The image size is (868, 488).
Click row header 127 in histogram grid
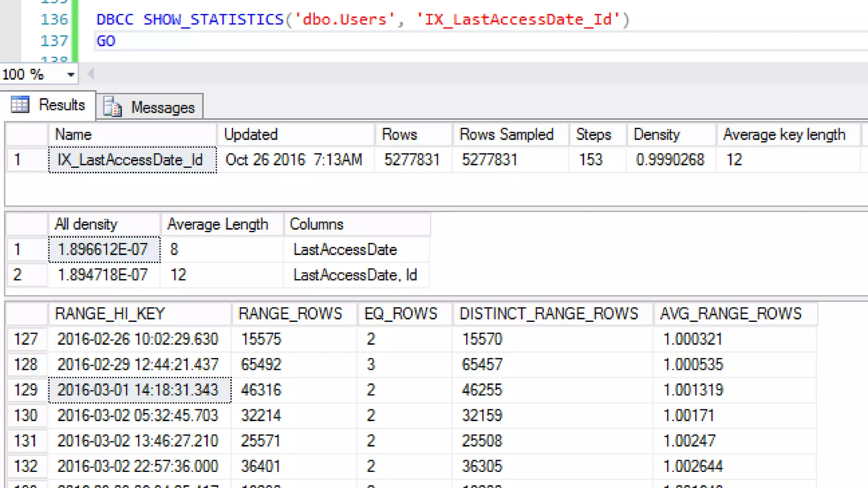tap(26, 339)
